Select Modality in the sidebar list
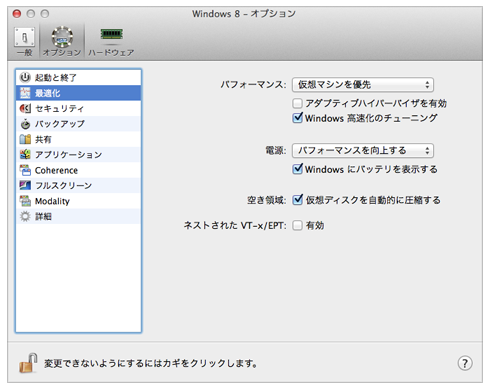This screenshot has height=391, width=492. click(x=78, y=201)
